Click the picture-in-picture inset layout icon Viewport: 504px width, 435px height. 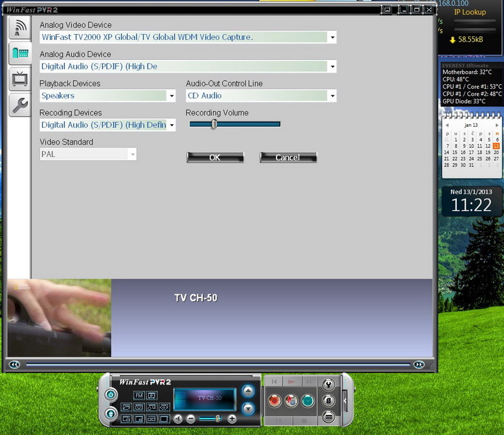pyautogui.click(x=139, y=419)
